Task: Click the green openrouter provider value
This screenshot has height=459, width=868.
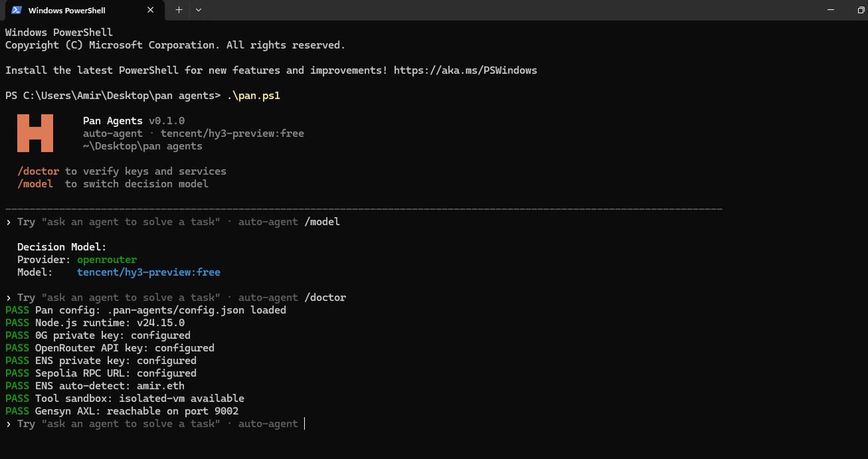Action: pyautogui.click(x=107, y=260)
